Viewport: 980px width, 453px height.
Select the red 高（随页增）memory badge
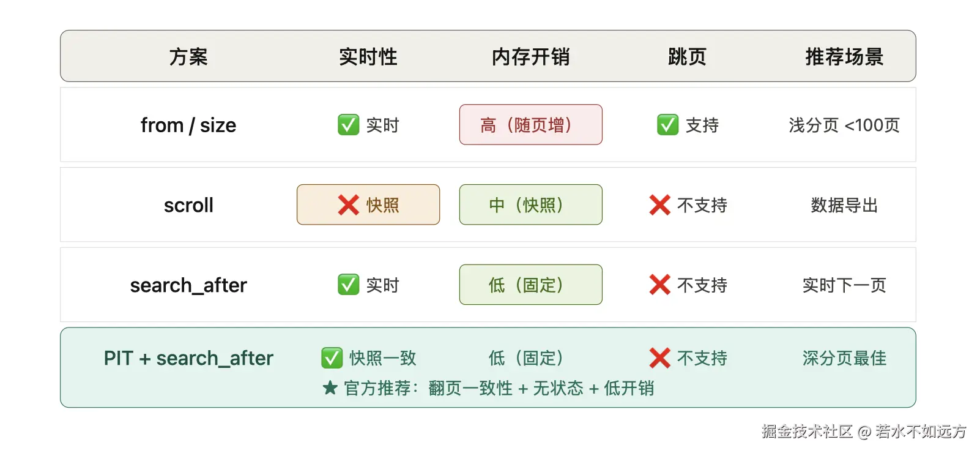pos(531,125)
